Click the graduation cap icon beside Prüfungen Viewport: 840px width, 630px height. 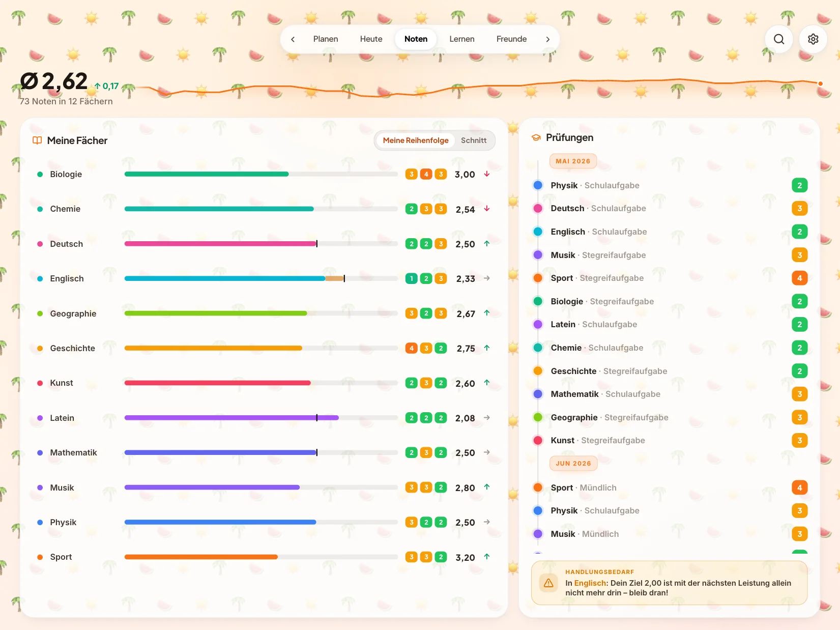pyautogui.click(x=536, y=137)
